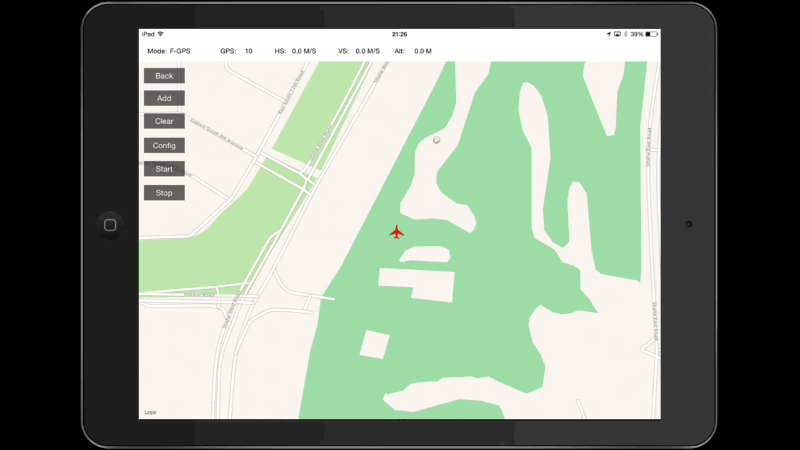
Task: Tap the battery icon in status bar
Action: click(652, 34)
